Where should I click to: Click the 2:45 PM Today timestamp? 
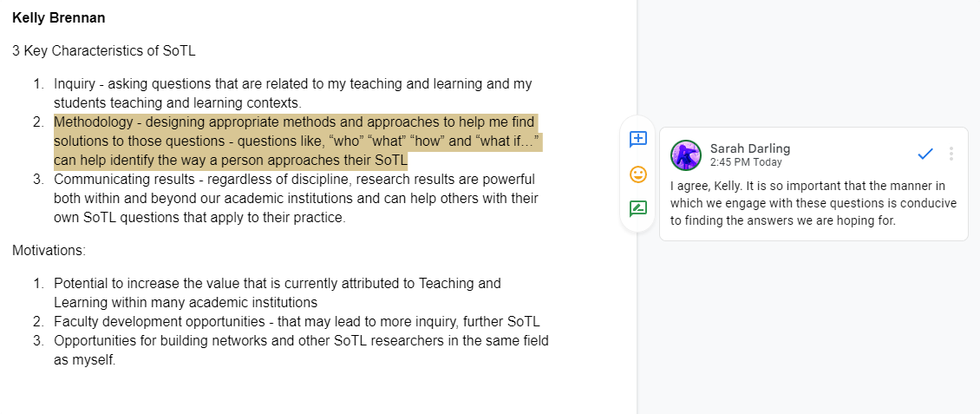[746, 162]
